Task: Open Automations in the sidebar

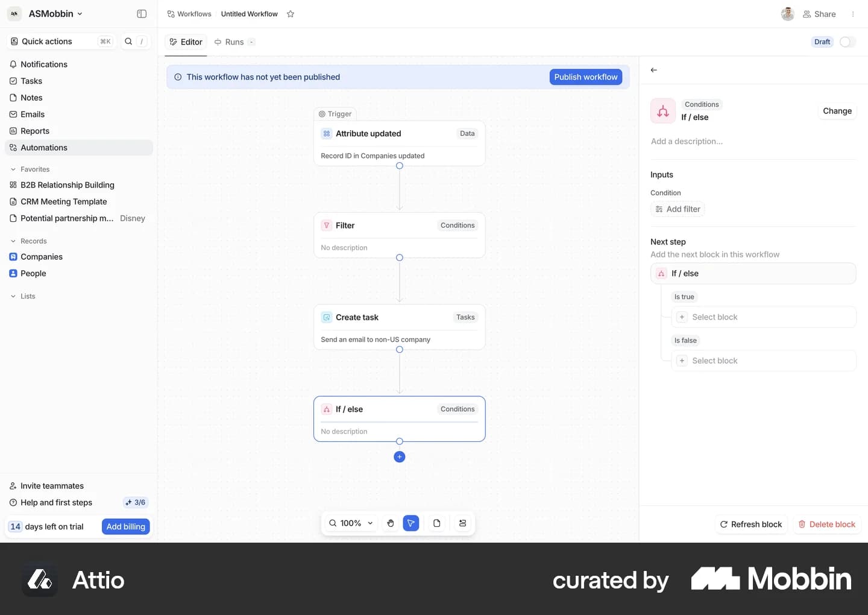Action: 79,148
